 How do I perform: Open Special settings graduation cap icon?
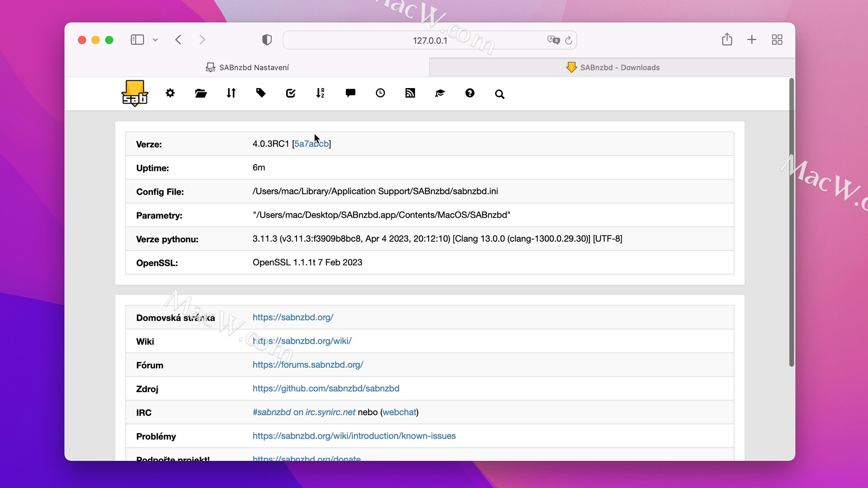tap(440, 93)
